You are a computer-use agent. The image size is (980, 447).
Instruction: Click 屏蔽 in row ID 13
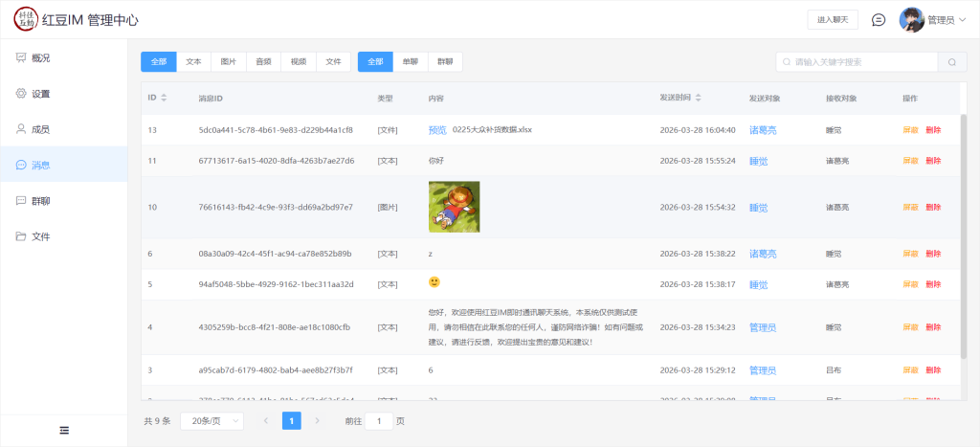[911, 130]
